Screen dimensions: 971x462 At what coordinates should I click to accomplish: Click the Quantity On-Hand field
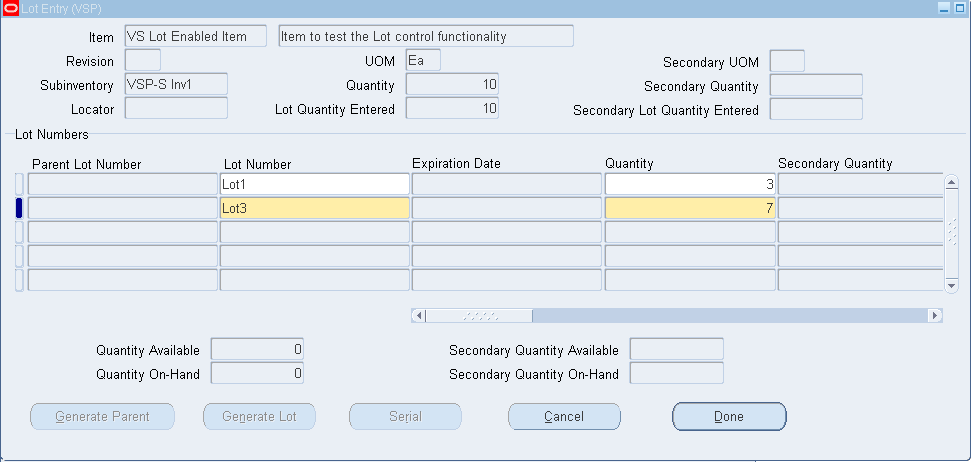[257, 373]
